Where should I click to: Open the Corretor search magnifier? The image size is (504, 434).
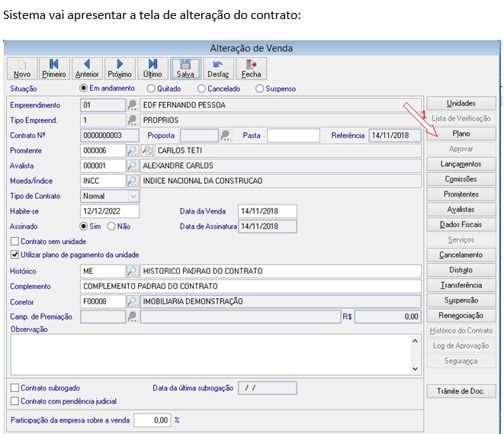click(133, 301)
